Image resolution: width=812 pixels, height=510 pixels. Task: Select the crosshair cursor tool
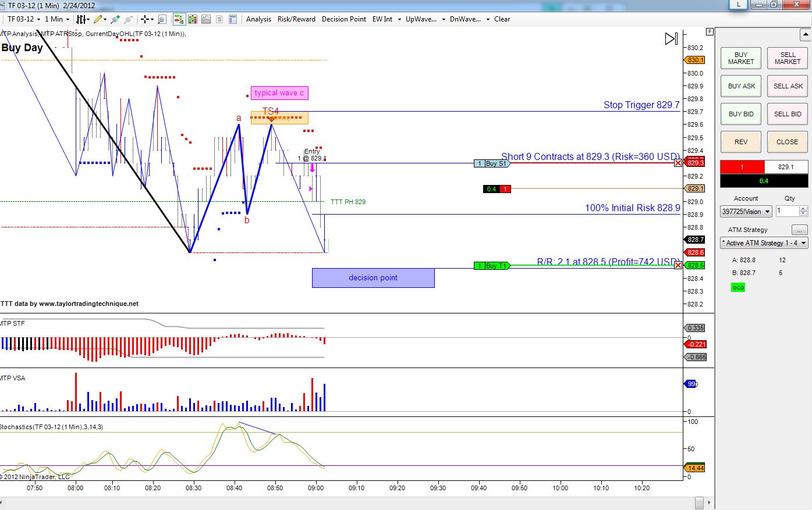(146, 19)
